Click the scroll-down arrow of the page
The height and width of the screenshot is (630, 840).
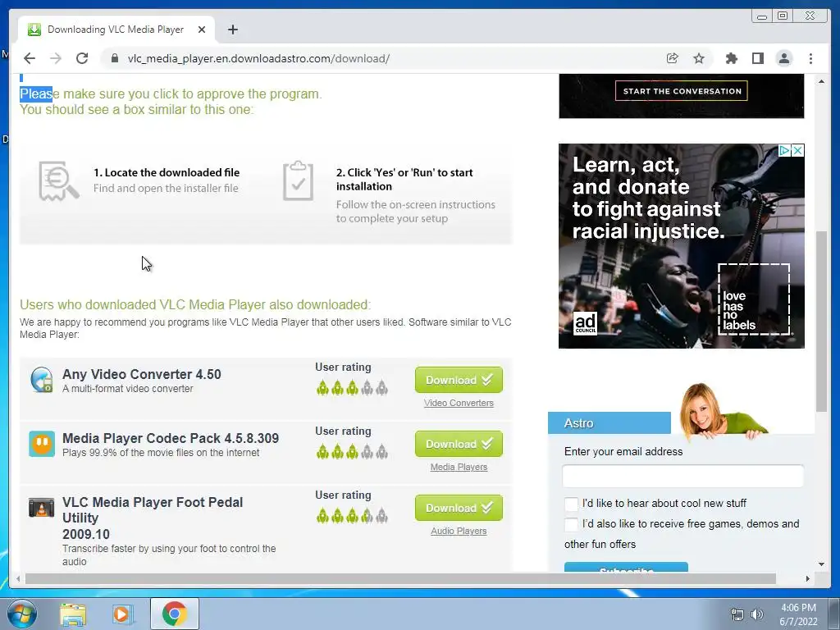[821, 564]
